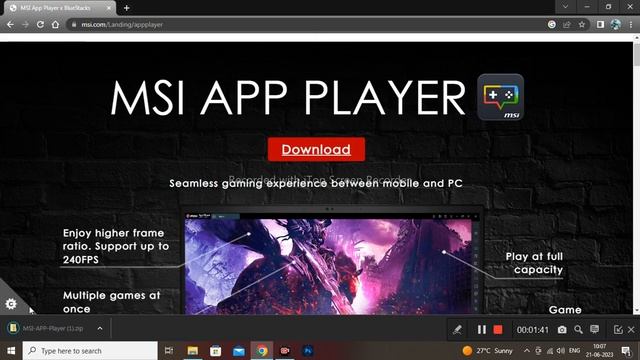Open File Explorer from the taskbar

click(x=193, y=351)
